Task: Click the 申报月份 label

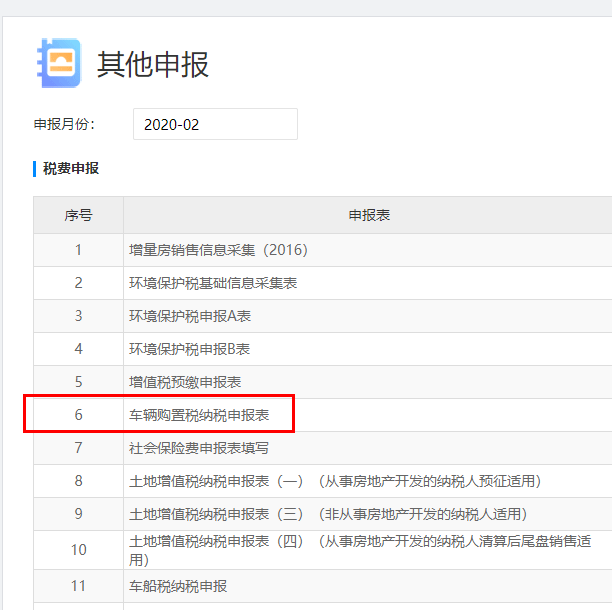Action: click(x=64, y=124)
